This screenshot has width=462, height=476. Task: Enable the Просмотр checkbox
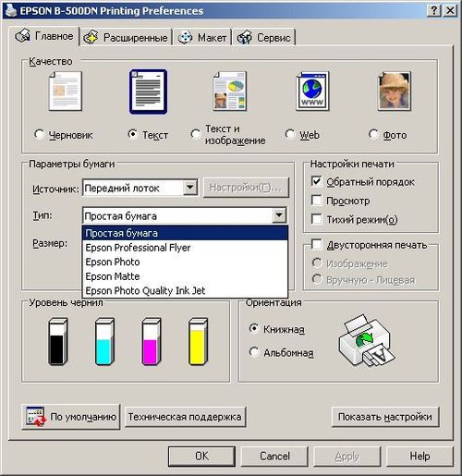pos(317,201)
